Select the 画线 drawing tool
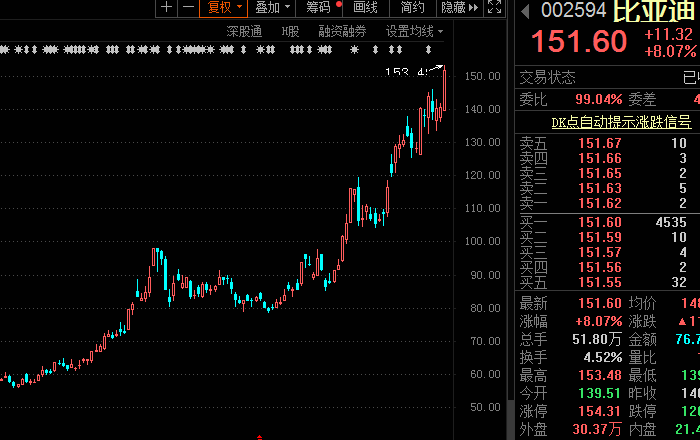The image size is (700, 440). point(366,7)
